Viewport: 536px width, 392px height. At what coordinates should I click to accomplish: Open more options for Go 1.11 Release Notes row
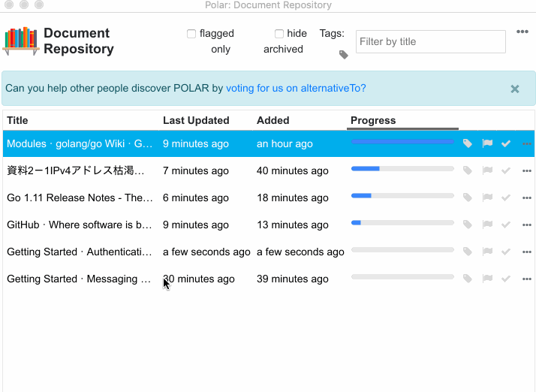527,198
